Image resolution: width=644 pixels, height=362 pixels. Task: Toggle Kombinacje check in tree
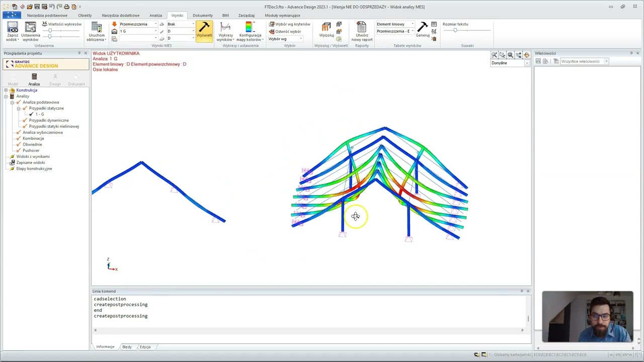(x=19, y=138)
